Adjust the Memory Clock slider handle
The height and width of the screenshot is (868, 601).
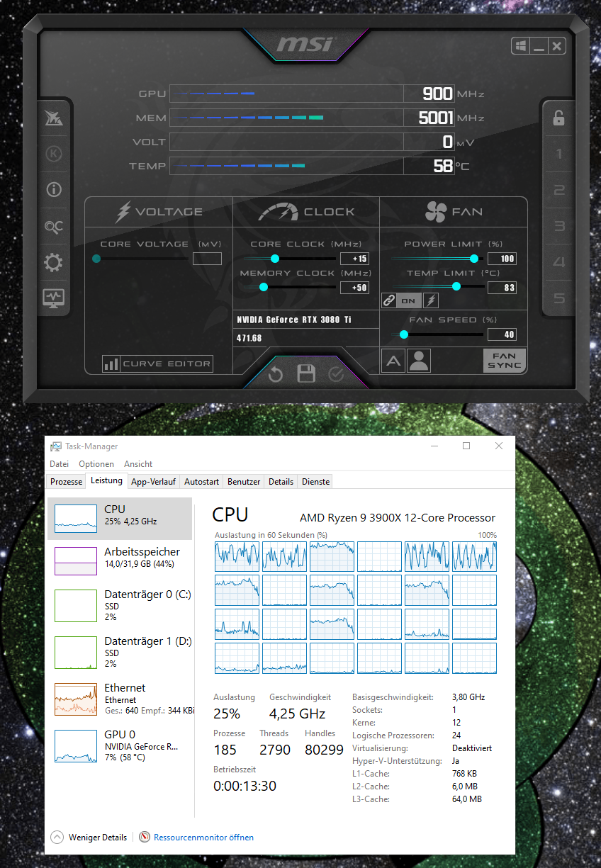(x=264, y=287)
